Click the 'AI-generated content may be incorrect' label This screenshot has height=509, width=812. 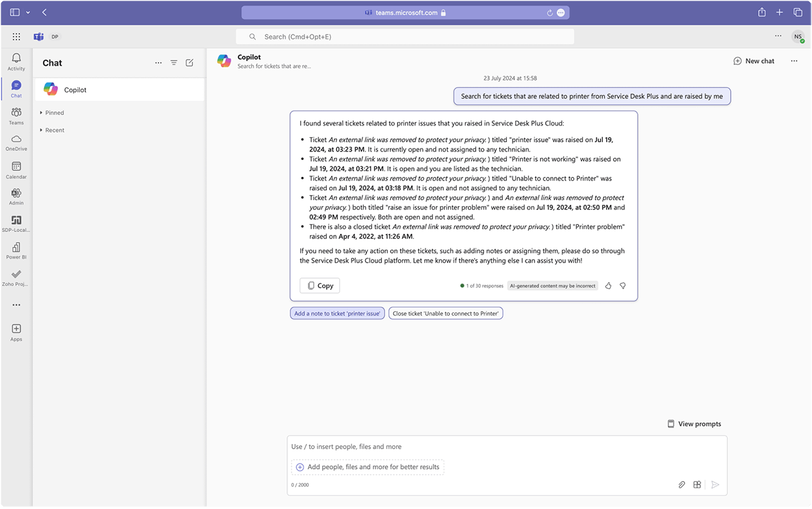tap(553, 285)
